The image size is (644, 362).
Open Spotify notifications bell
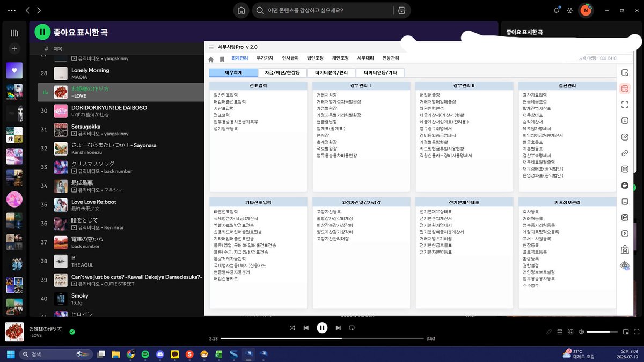(x=557, y=10)
